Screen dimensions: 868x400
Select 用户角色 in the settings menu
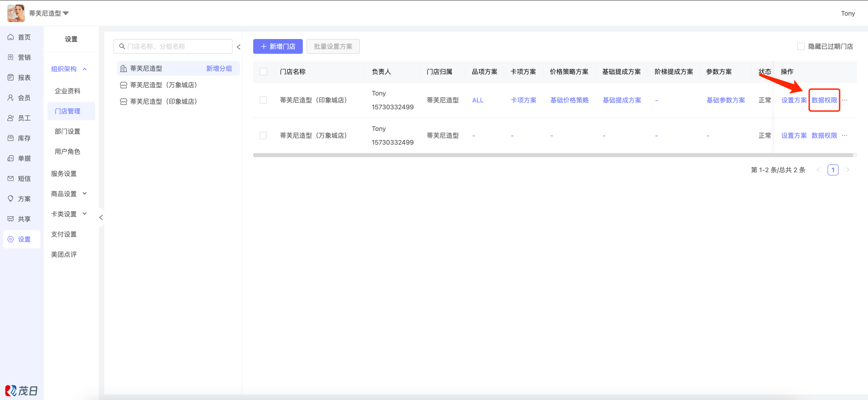point(68,152)
